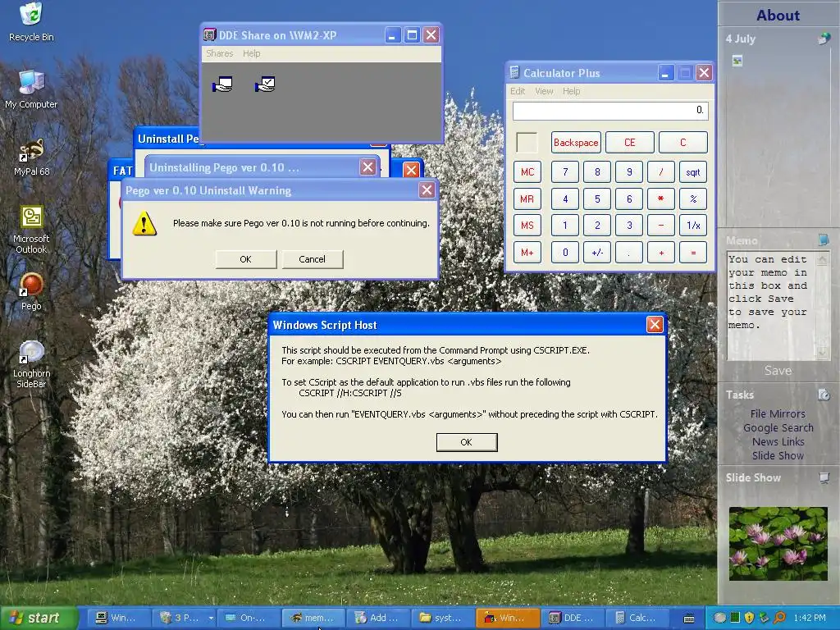Viewport: 840px width, 630px height.
Task: Click the Memo scrollbar up arrow
Action: pyautogui.click(x=822, y=259)
